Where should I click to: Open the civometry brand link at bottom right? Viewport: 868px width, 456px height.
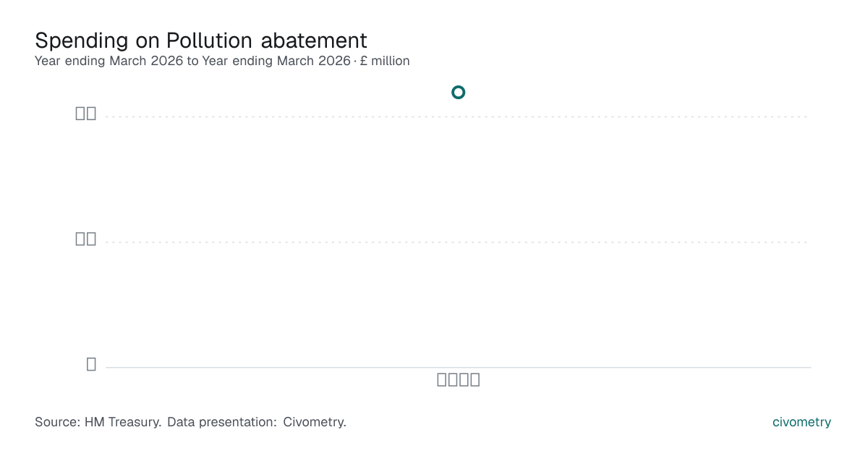coord(801,422)
